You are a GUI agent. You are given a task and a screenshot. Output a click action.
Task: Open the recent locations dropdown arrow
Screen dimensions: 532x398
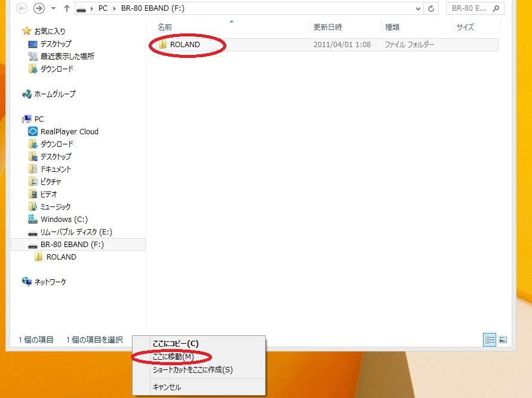53,8
